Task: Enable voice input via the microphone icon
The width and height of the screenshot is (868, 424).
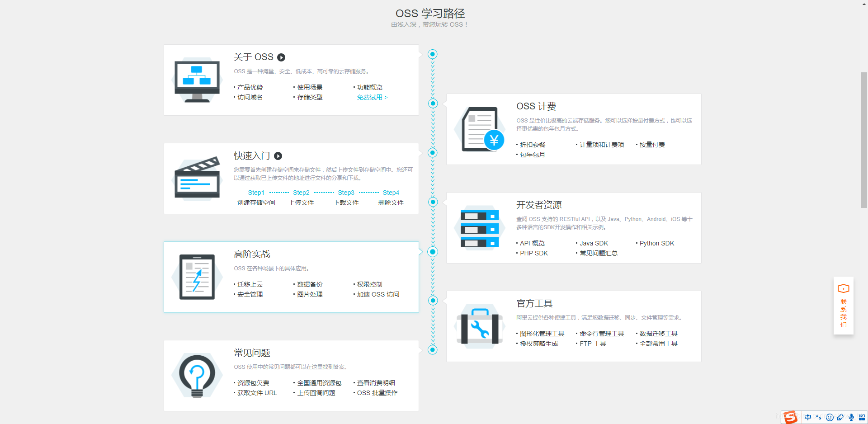Action: [x=852, y=417]
